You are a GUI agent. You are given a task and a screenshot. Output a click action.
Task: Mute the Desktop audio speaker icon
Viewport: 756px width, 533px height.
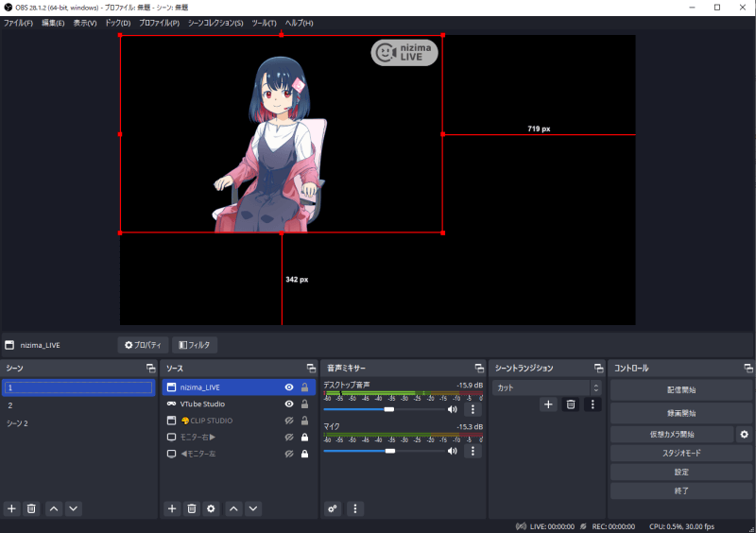coord(453,409)
